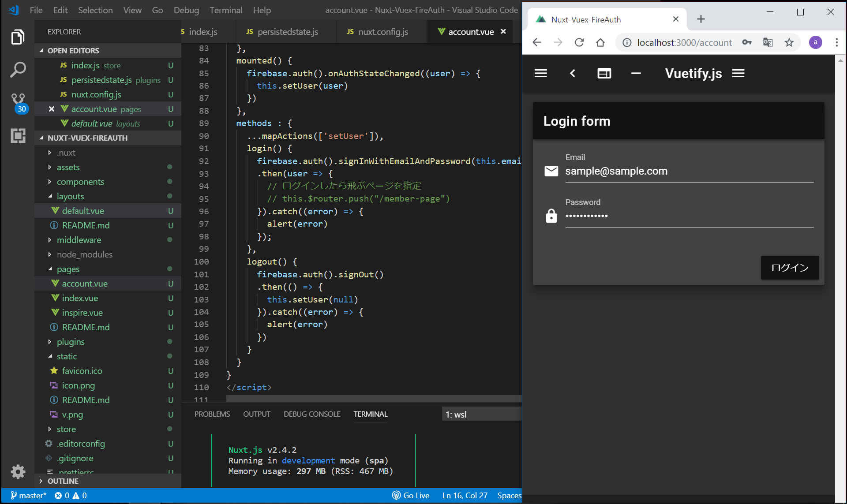The image size is (847, 504).
Task: Switch to the PROBLEMS panel tab
Action: click(212, 414)
